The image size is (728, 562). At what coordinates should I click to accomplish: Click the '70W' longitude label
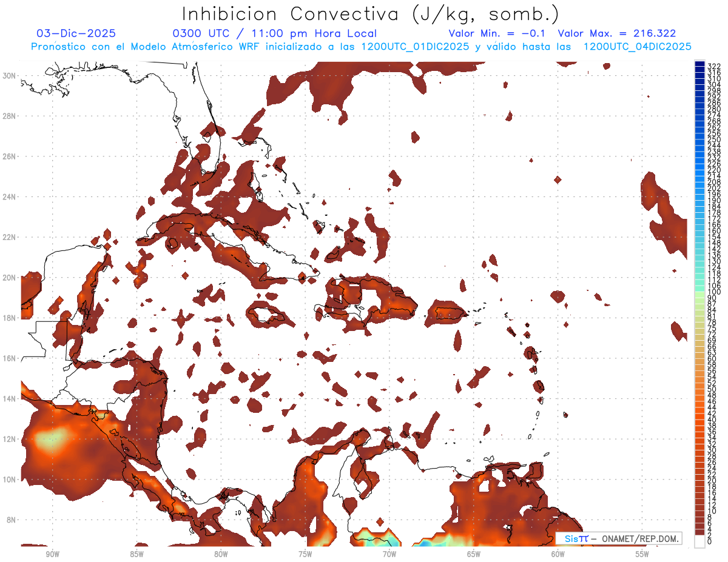[389, 554]
